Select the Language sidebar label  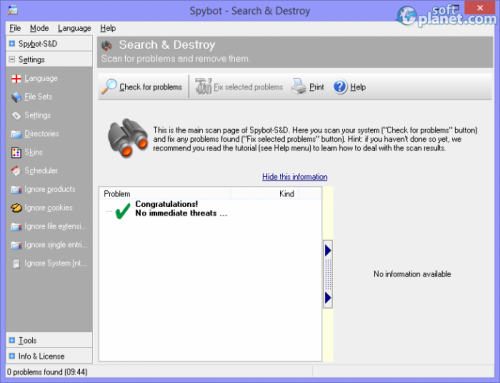(41, 79)
